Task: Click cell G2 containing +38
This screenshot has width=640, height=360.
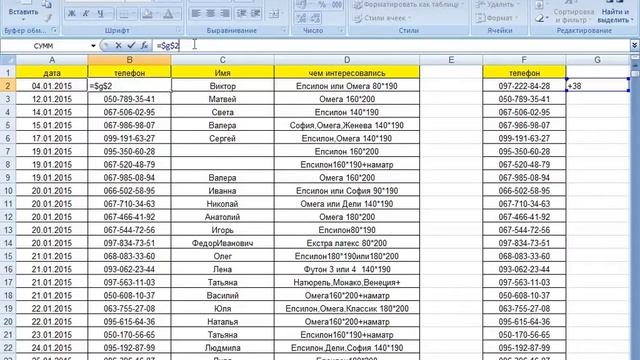Action: [x=598, y=86]
